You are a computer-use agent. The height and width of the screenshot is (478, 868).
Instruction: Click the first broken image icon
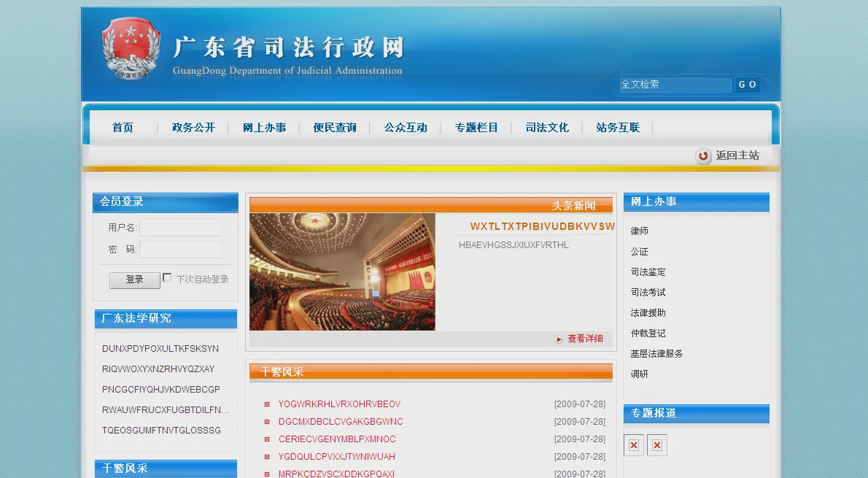point(634,445)
